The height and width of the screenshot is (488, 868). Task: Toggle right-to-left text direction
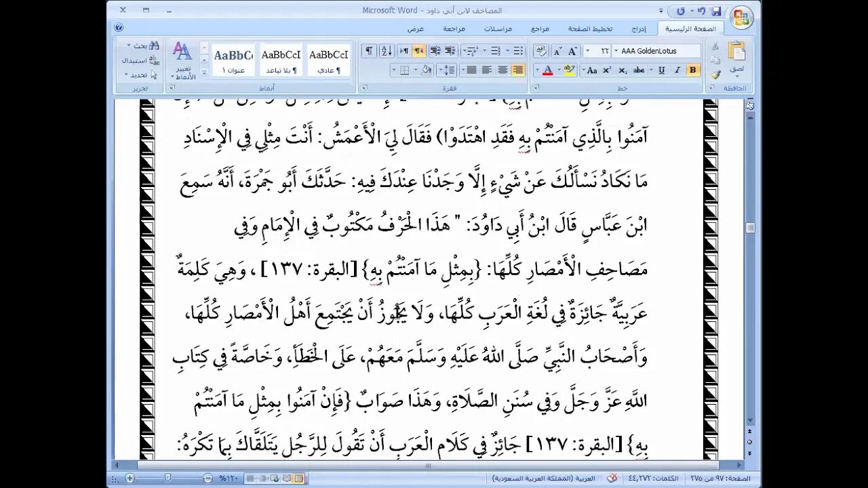pyautogui.click(x=419, y=51)
